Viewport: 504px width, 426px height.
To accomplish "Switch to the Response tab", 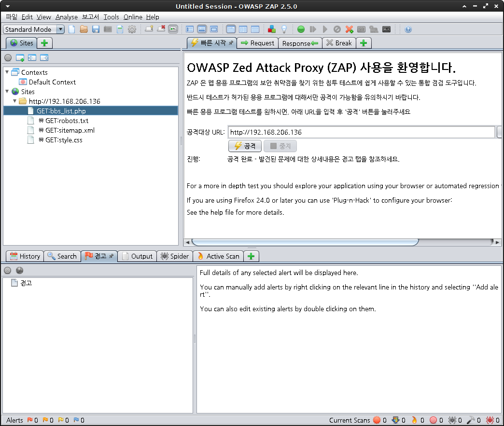I will 300,43.
